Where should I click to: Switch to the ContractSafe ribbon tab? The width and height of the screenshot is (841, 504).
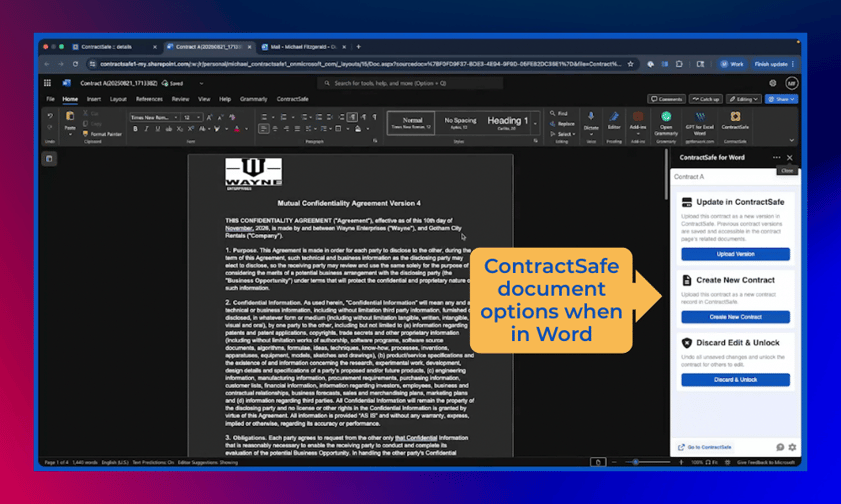292,99
